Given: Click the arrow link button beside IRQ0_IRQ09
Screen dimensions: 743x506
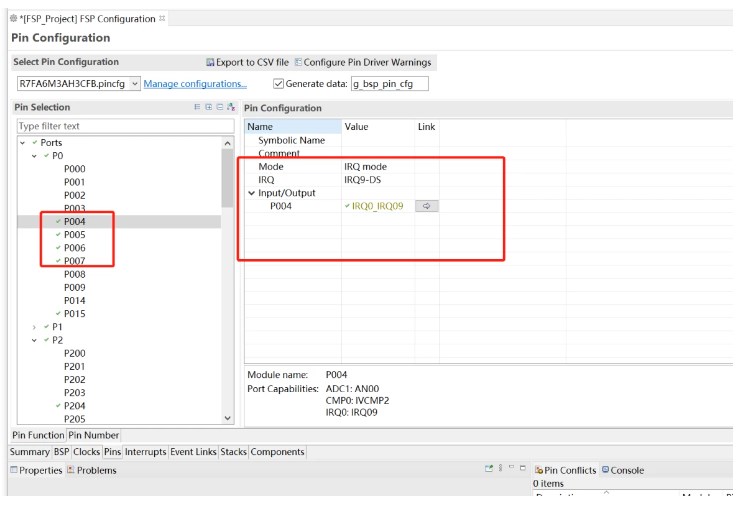Looking at the screenshot, I should tap(426, 206).
